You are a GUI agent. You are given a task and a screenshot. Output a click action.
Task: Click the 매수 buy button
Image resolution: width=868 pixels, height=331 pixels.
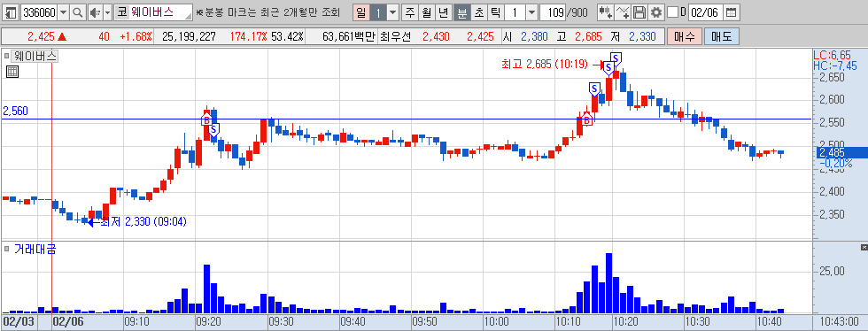pyautogui.click(x=684, y=37)
